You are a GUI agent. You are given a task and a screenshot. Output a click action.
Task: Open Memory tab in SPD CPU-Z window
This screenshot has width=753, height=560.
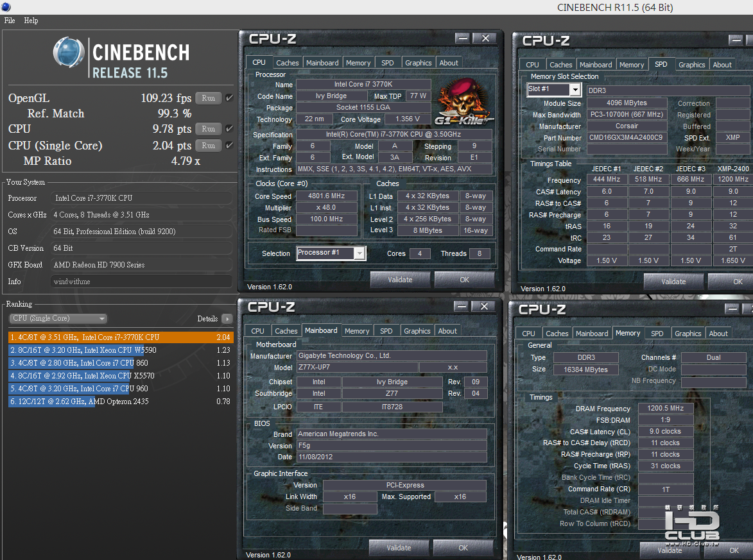click(632, 64)
